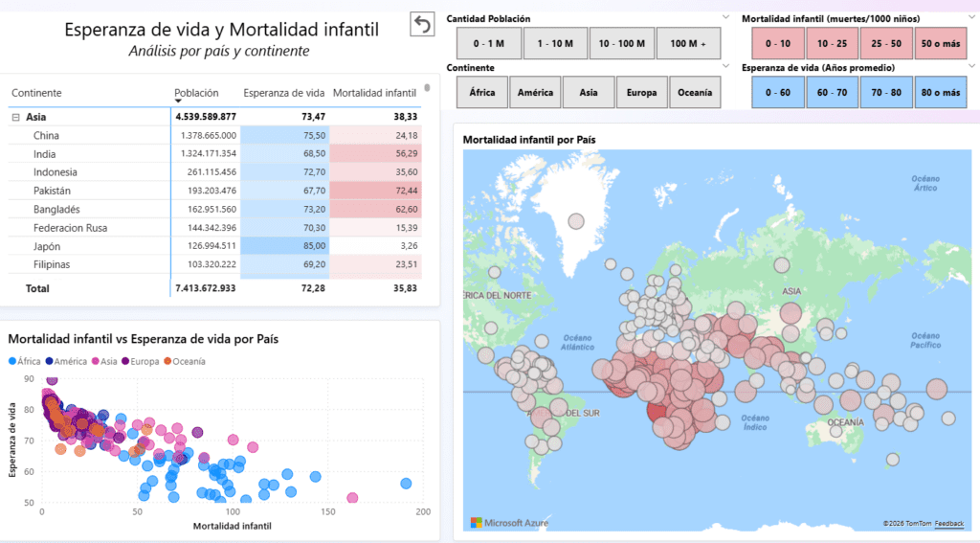Click the Esperanza de vida column header
980x543 pixels.
click(283, 93)
